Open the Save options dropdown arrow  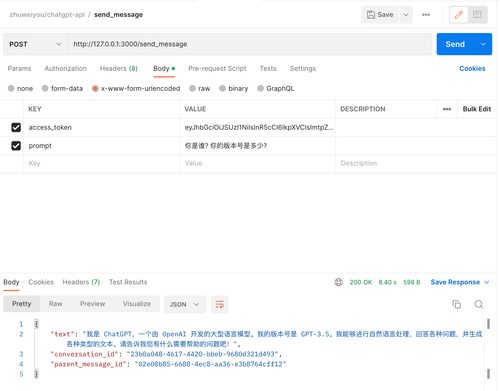[x=406, y=15]
